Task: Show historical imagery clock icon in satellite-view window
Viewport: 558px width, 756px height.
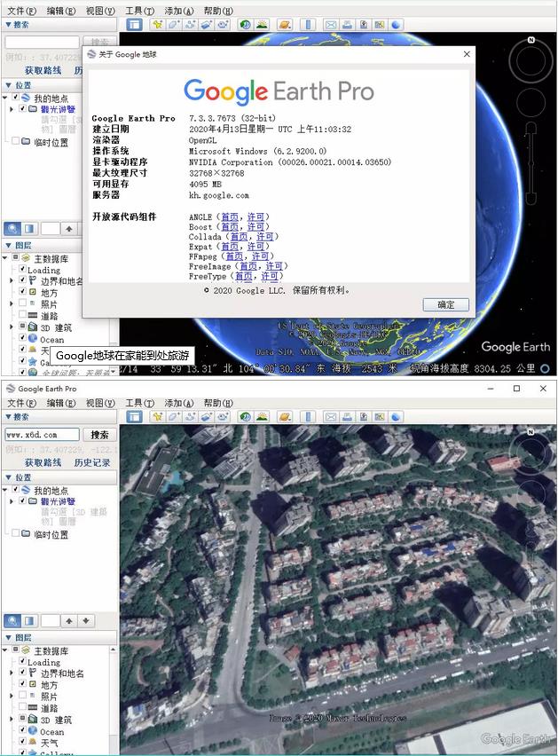Action: (x=245, y=416)
